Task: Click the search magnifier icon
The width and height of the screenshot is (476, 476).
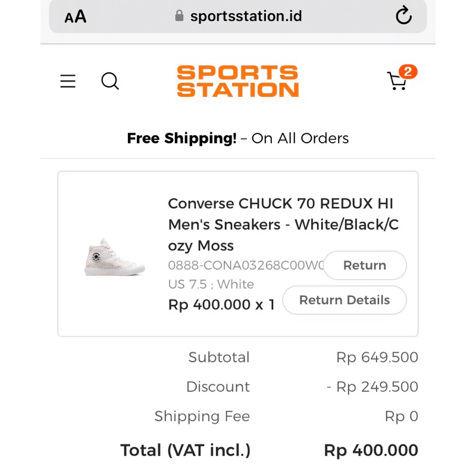Action: click(x=110, y=82)
